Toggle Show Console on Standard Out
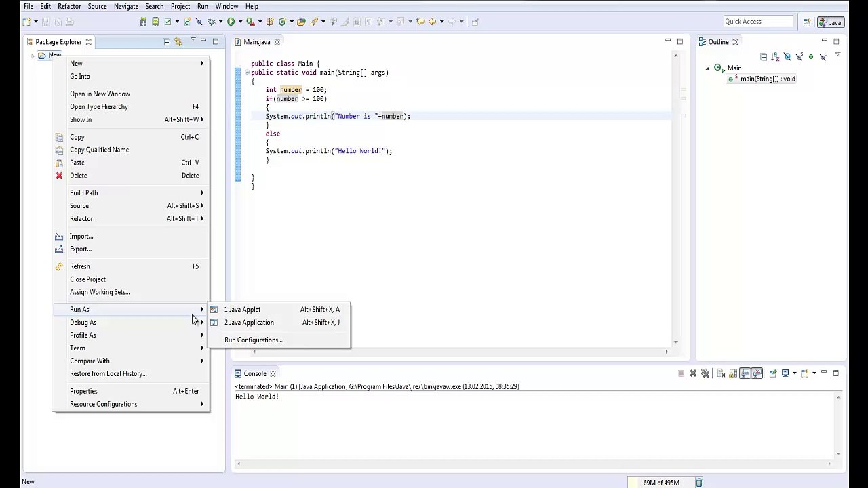Image resolution: width=868 pixels, height=488 pixels. [x=746, y=373]
